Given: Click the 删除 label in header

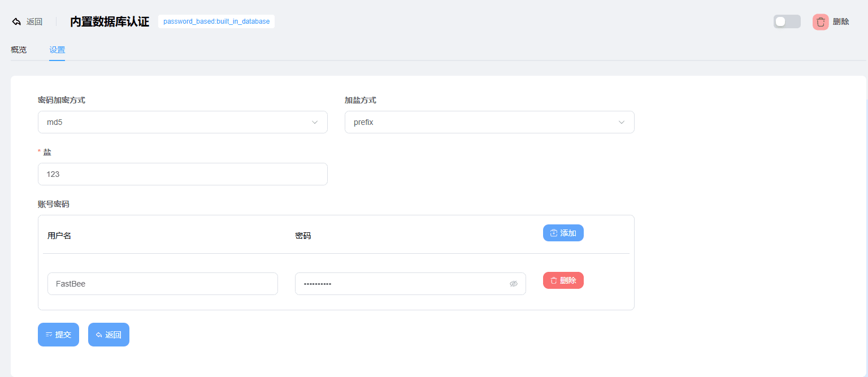Looking at the screenshot, I should coord(841,21).
